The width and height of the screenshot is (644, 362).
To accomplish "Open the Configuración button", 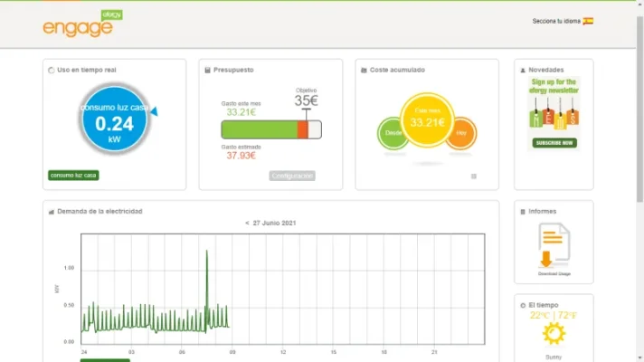I will (292, 176).
